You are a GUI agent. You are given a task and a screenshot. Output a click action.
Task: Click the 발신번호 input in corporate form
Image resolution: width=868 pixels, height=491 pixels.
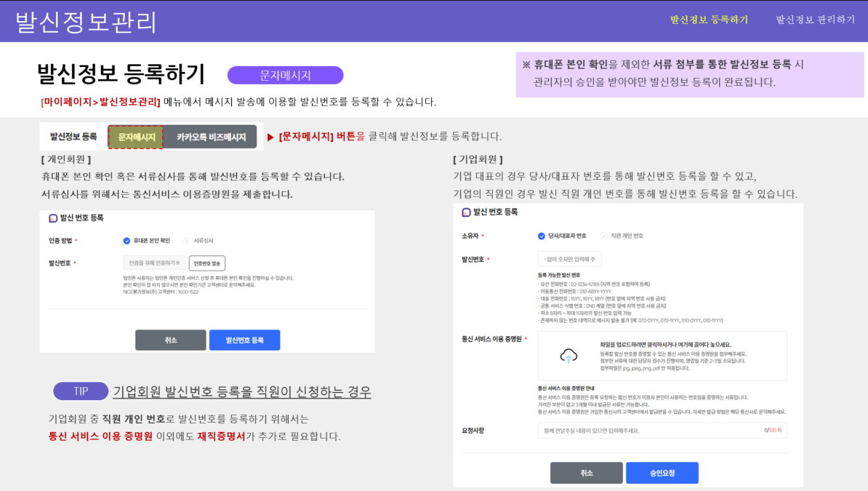[x=569, y=259]
